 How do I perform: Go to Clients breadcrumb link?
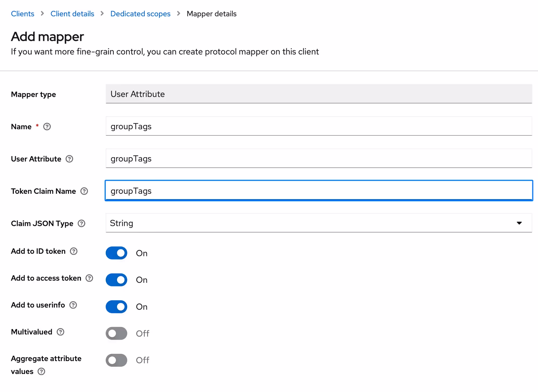[23, 14]
